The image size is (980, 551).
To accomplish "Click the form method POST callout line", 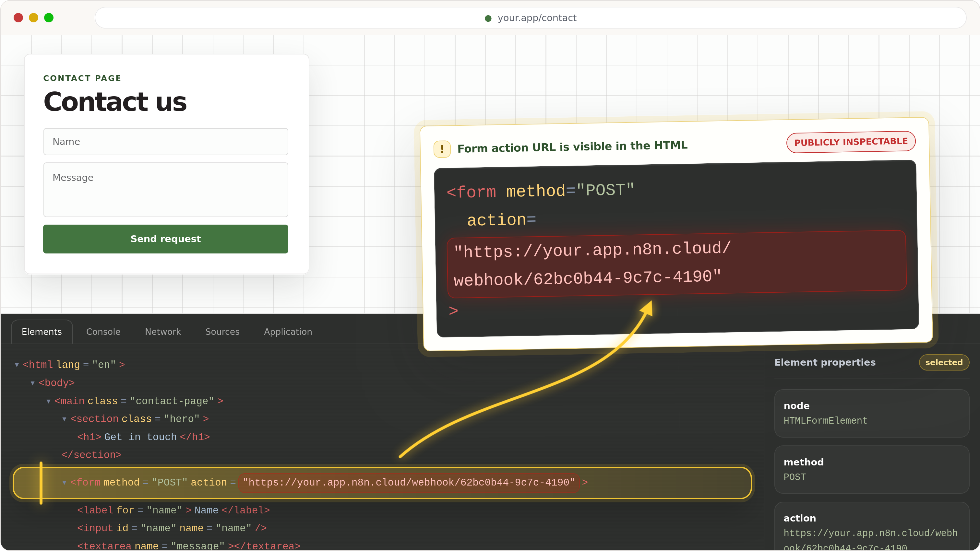I will [540, 191].
